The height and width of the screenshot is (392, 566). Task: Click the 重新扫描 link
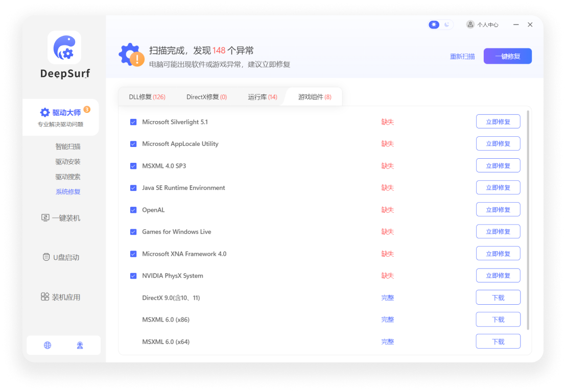coord(462,56)
